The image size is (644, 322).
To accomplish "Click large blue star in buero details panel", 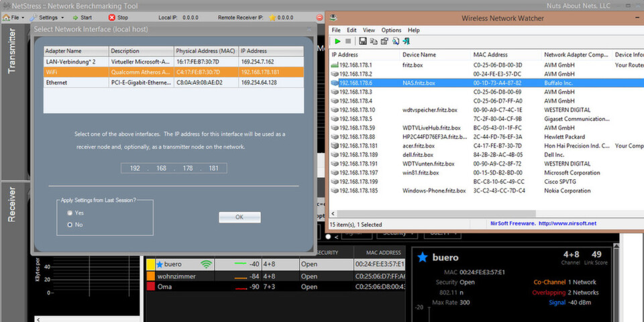I will point(422,258).
